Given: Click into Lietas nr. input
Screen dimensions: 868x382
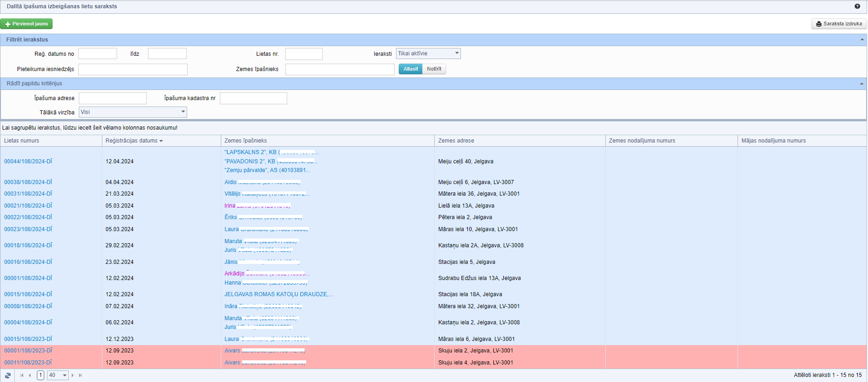Looking at the screenshot, I should coord(304,54).
